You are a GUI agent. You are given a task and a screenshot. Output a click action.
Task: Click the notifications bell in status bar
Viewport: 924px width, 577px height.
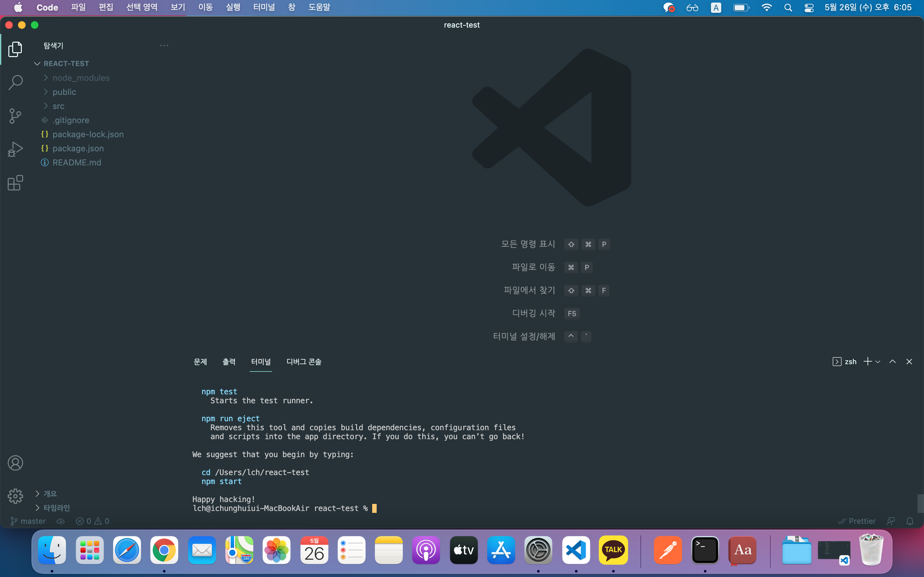pos(910,521)
